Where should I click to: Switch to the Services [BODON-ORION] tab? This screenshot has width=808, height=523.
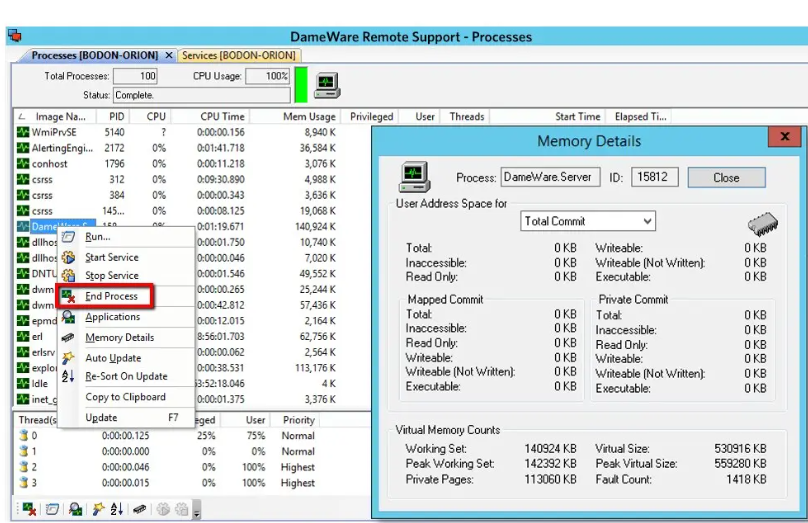(x=239, y=55)
